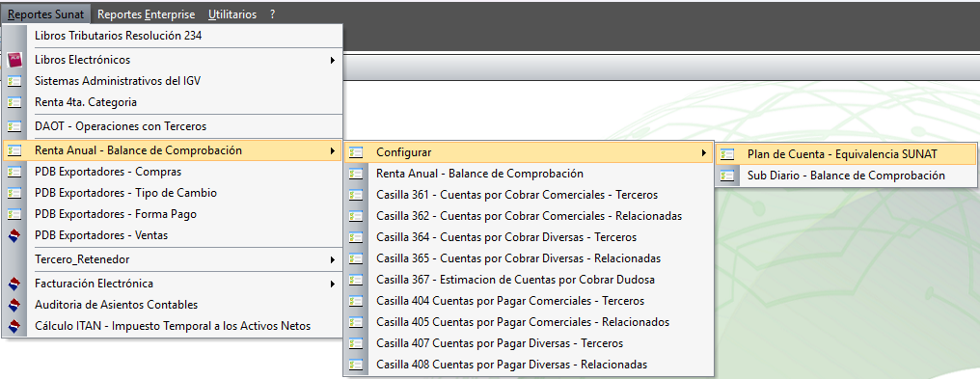The width and height of the screenshot is (980, 379).
Task: Expand the Configurar submenu arrow
Action: click(704, 152)
